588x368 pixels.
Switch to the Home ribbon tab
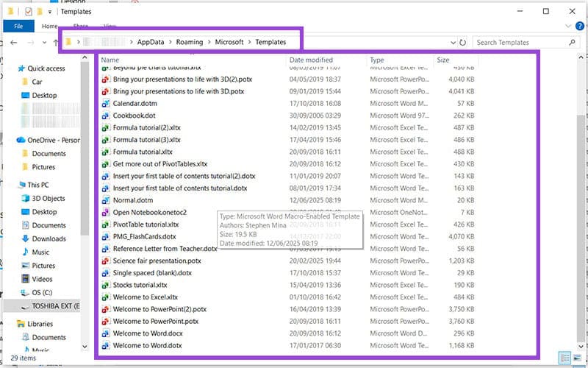coord(49,26)
